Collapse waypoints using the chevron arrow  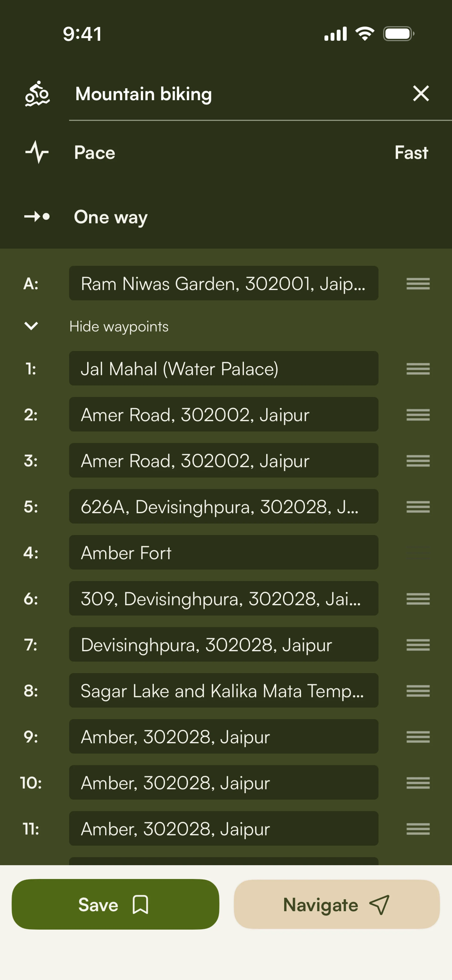tap(31, 326)
